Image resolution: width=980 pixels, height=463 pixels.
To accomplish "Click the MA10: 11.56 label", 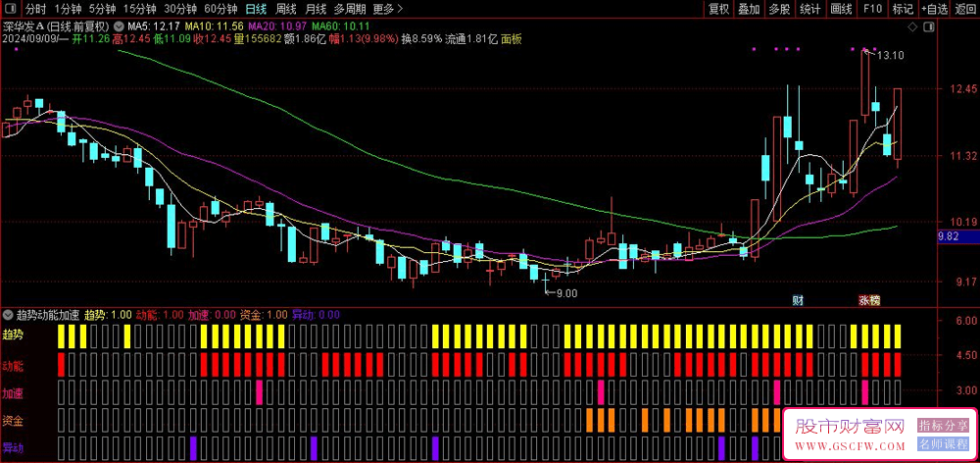I will pos(215,26).
